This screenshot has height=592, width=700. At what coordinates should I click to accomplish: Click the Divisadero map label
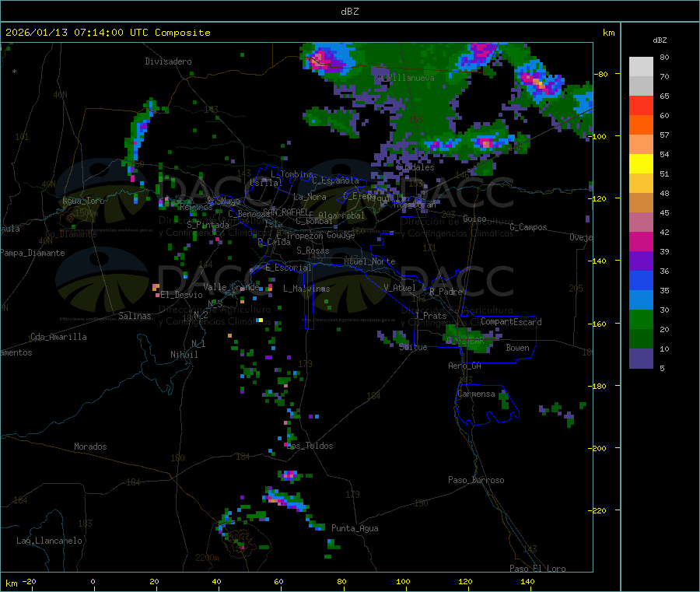tap(168, 61)
